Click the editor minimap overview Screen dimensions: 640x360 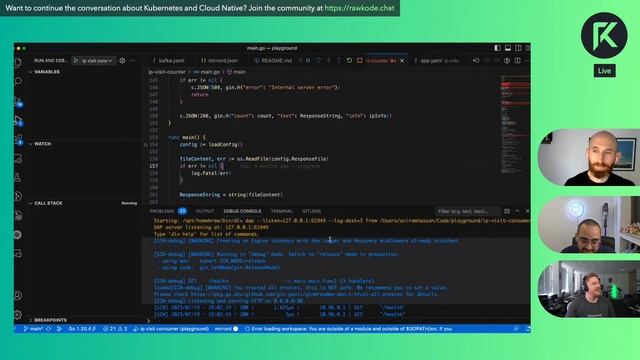tap(515, 124)
